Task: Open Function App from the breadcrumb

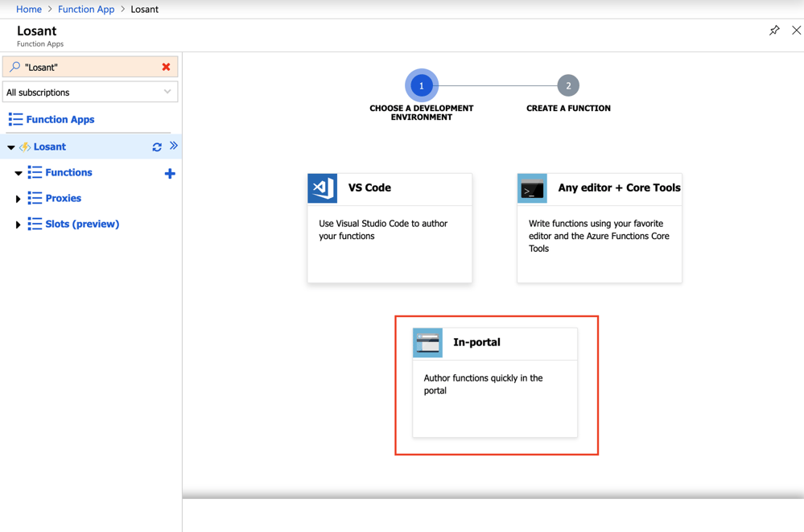Action: pos(86,9)
